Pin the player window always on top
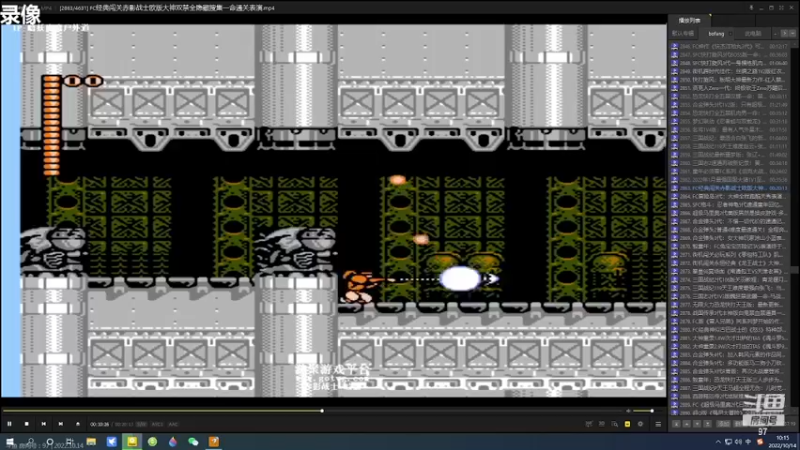The height and width of the screenshot is (450, 800). pyautogui.click(x=751, y=8)
